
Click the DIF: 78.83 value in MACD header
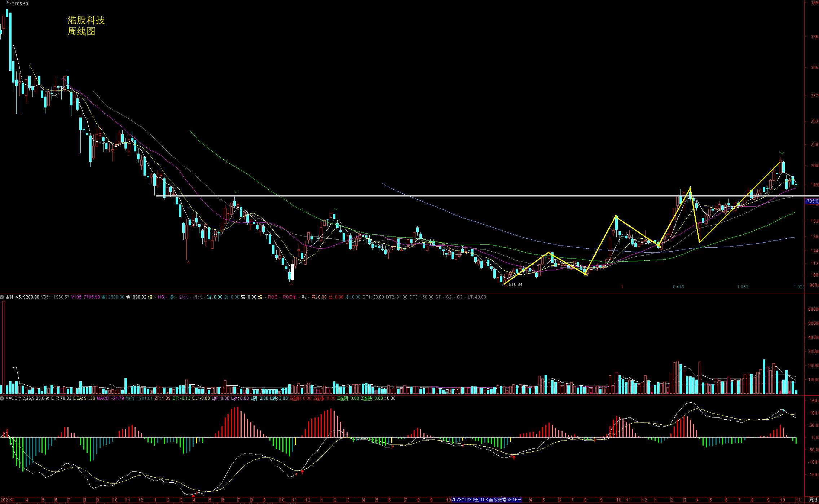click(x=61, y=398)
